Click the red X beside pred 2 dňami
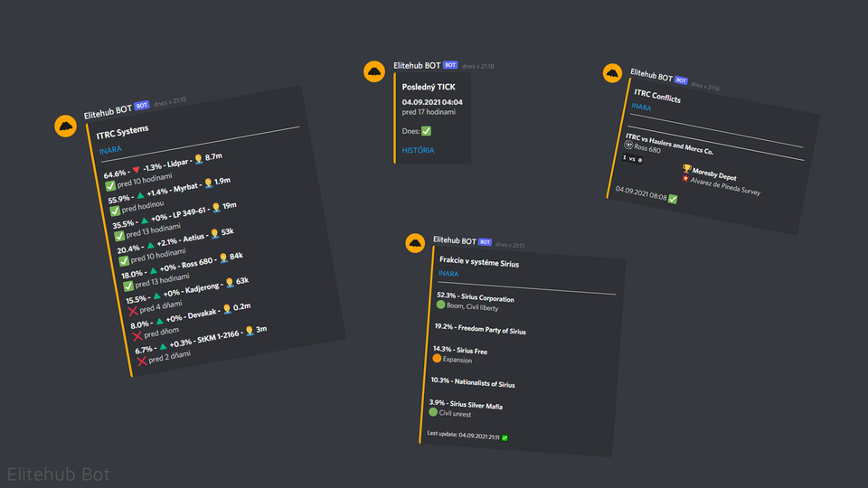Image resolution: width=868 pixels, height=488 pixels. point(142,361)
